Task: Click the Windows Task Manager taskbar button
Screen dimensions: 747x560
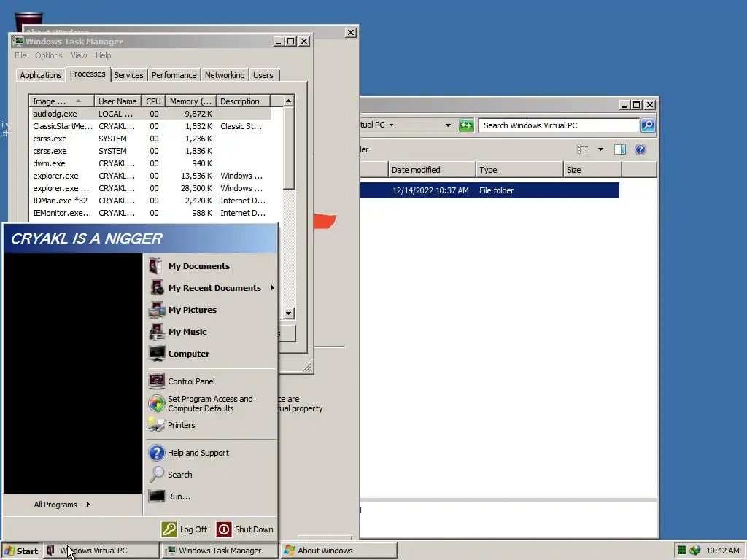Action: click(x=220, y=551)
